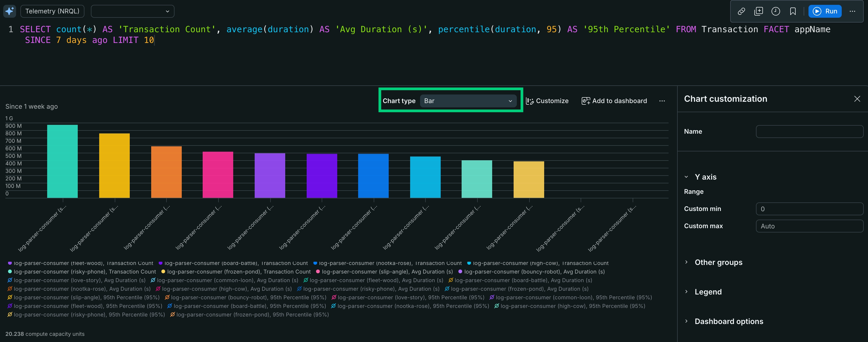Click the royal blue bar in the chart
This screenshot has height=342, width=868.
[373, 176]
